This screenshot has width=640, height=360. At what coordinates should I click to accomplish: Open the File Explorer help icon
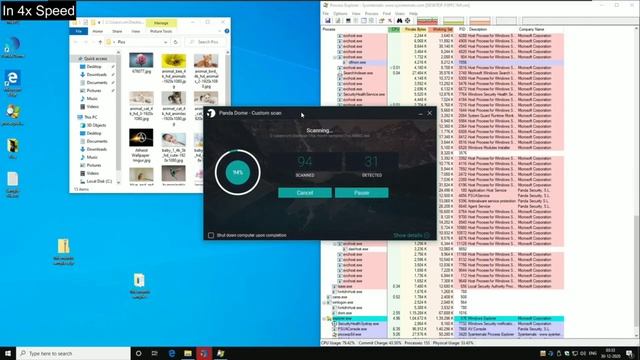click(227, 31)
